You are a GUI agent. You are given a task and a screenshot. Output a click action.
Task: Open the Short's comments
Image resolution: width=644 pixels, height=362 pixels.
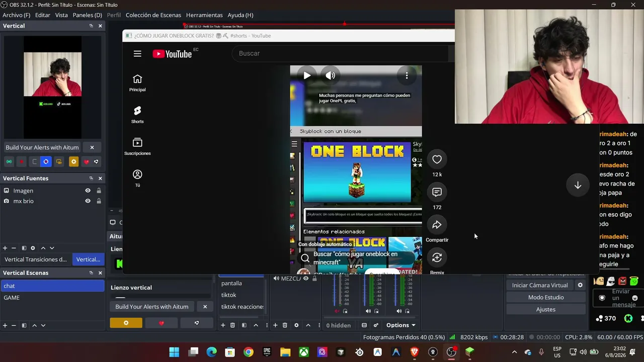(x=437, y=192)
